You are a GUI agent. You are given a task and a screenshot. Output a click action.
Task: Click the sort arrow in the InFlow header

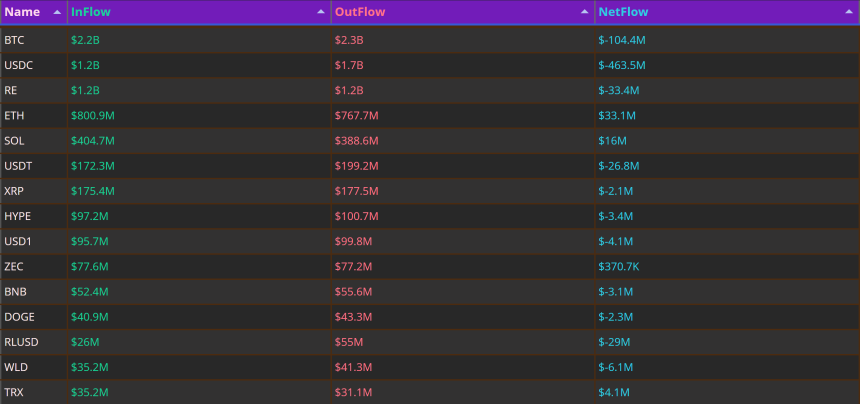point(321,12)
